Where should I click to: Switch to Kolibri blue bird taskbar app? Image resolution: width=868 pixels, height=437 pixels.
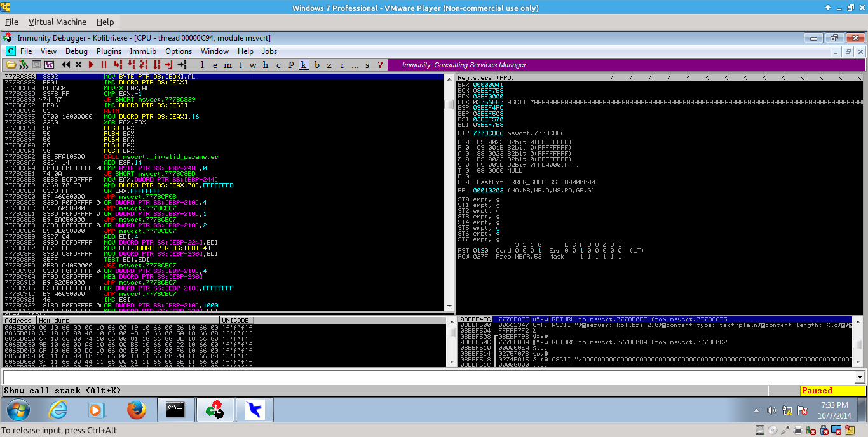click(x=254, y=411)
